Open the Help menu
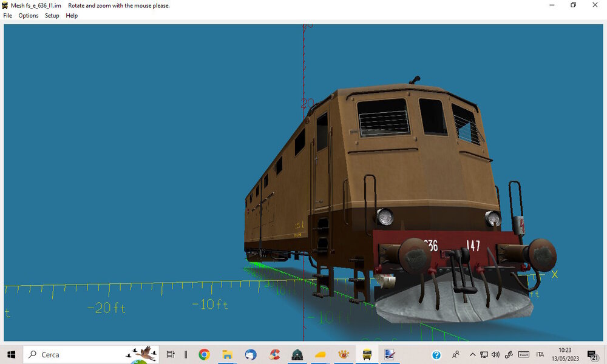Image resolution: width=607 pixels, height=364 pixels. pos(72,16)
